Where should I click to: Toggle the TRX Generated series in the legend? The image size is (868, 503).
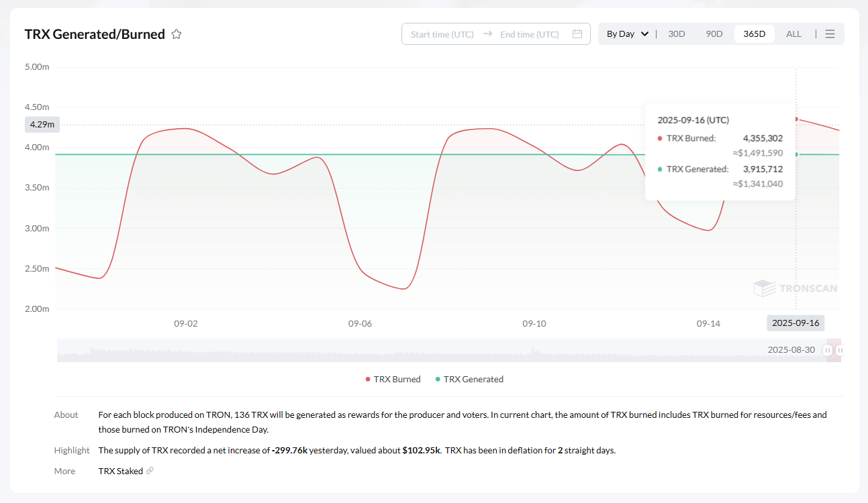click(473, 380)
